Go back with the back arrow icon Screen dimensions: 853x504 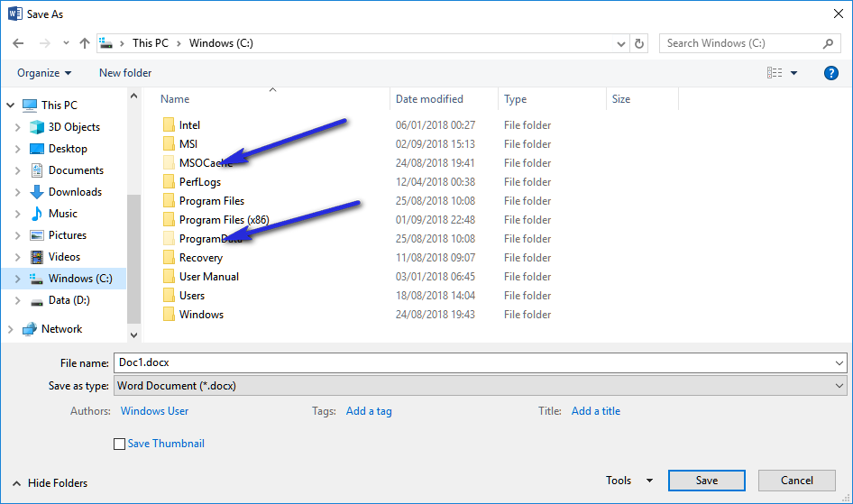tap(18, 43)
